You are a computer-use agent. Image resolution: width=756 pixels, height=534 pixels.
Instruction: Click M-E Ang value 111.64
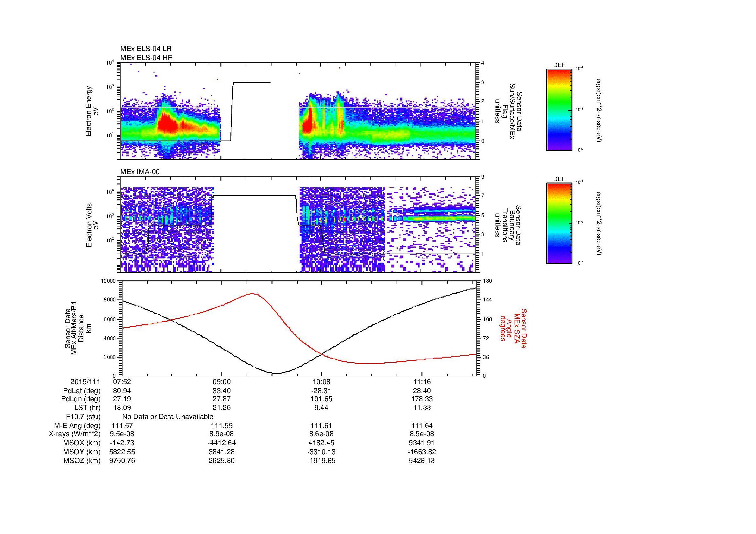click(x=422, y=426)
